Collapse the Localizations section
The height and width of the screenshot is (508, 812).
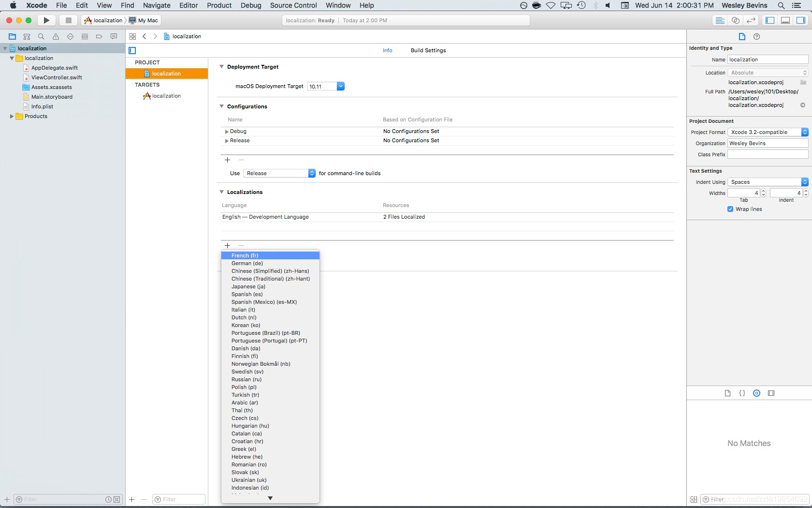click(x=222, y=192)
